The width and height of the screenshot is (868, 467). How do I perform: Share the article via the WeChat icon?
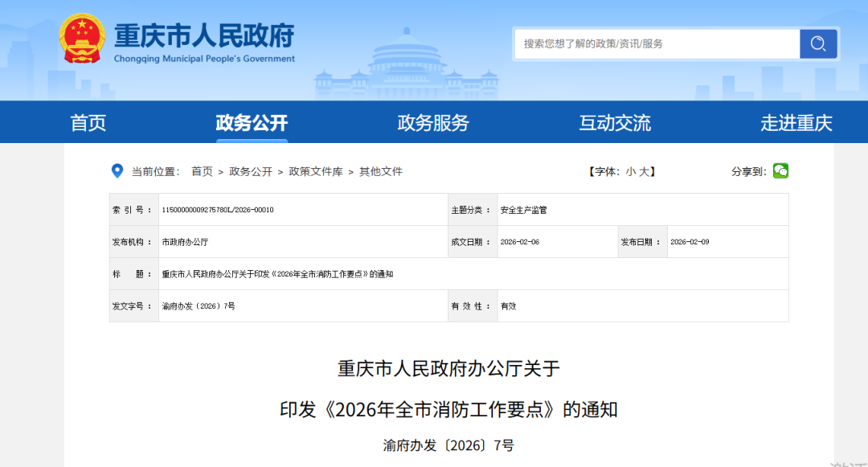780,170
